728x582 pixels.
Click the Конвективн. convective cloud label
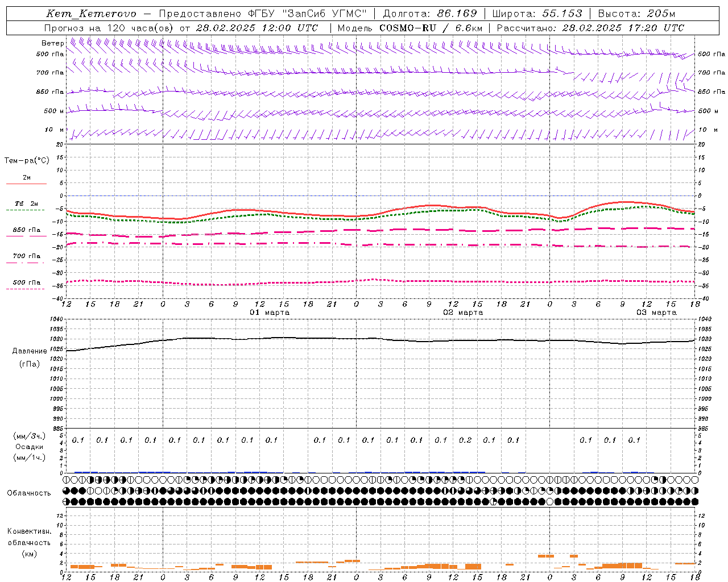tap(29, 531)
